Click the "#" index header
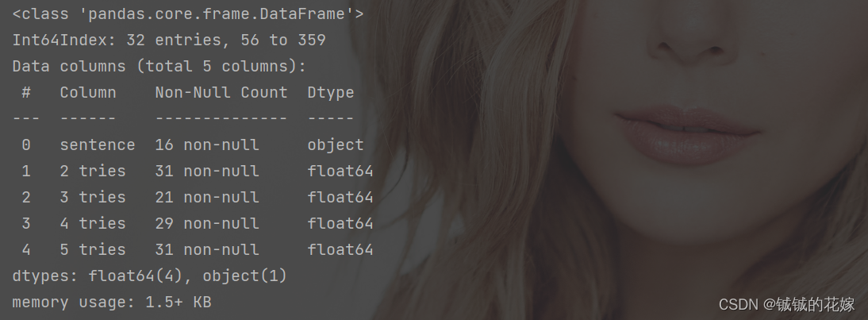The image size is (868, 320). 26,92
